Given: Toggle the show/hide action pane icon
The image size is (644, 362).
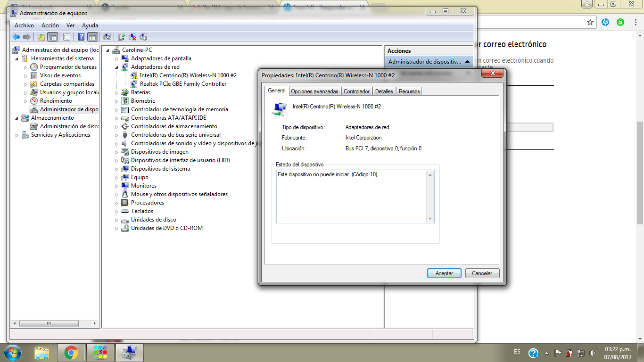Looking at the screenshot, I should pyautogui.click(x=93, y=37).
